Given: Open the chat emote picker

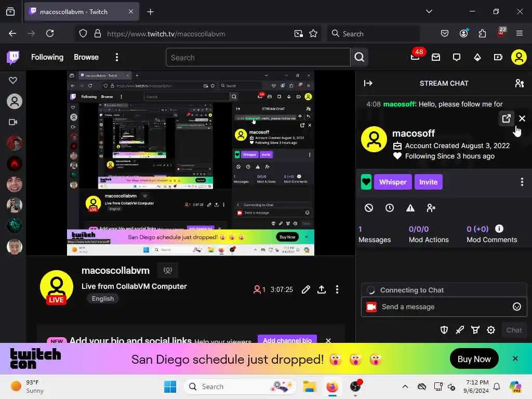Looking at the screenshot, I should (x=517, y=307).
